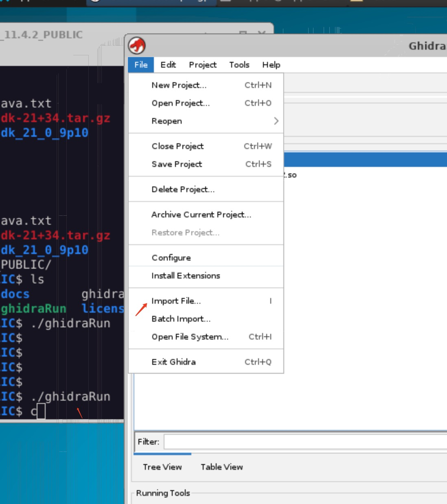Open the Edit menu
The width and height of the screenshot is (447, 504).
click(x=168, y=65)
